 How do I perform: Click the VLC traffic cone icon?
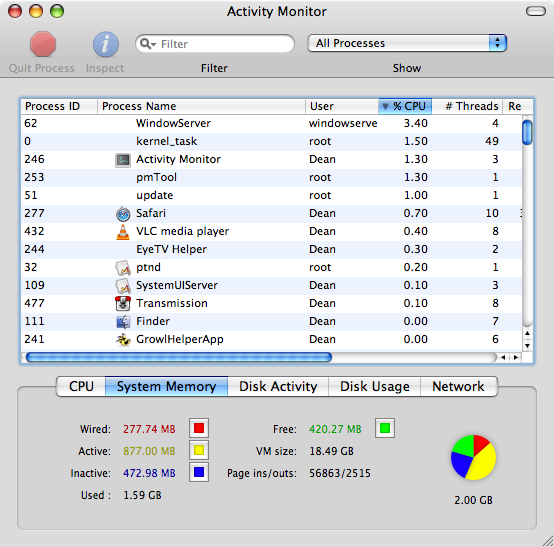[123, 232]
